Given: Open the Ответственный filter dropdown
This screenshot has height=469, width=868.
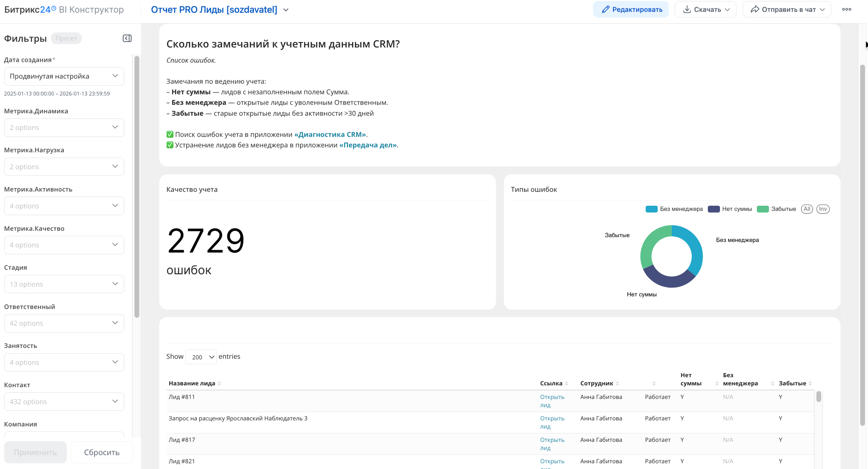Looking at the screenshot, I should tap(64, 323).
